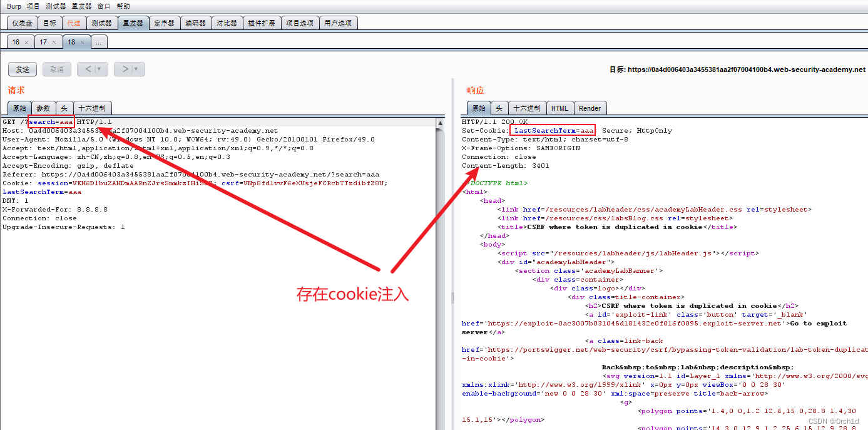Select the response Render view tab

pyautogui.click(x=590, y=108)
